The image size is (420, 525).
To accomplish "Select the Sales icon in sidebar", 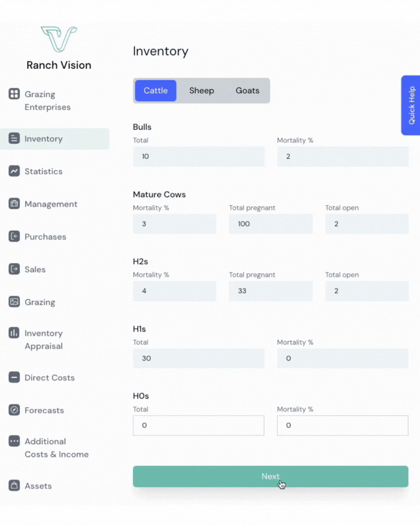I will tap(14, 269).
